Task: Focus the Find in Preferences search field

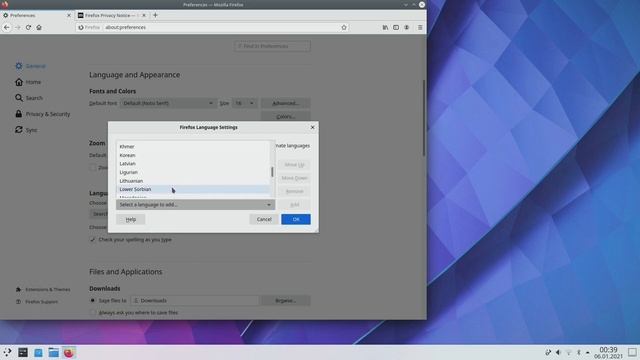Action: (x=272, y=46)
